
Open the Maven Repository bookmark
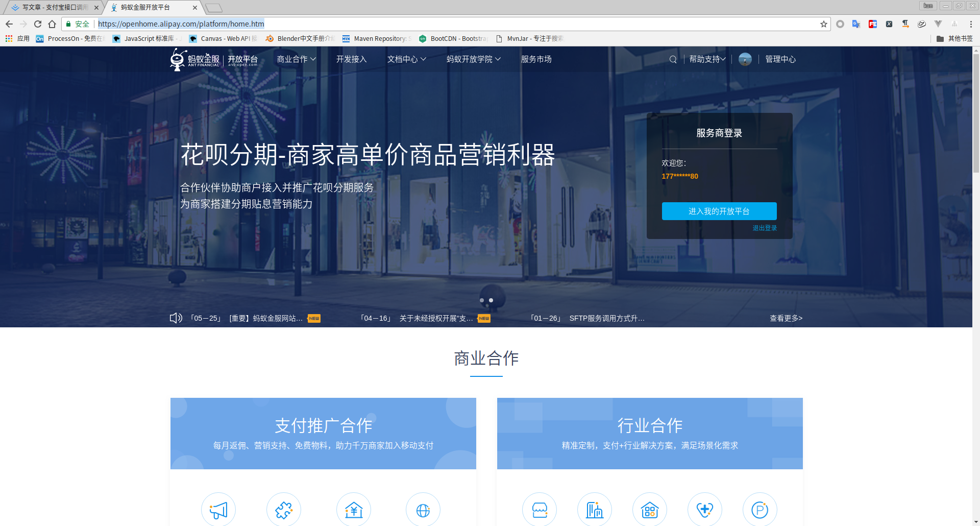[377, 38]
